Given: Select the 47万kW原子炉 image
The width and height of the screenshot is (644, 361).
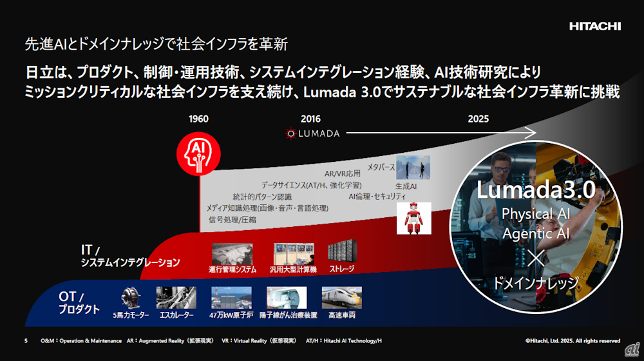Looking at the screenshot, I should pos(231,298).
